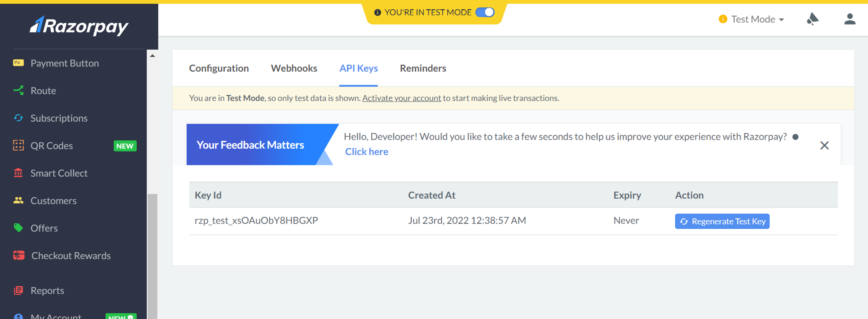This screenshot has width=868, height=319.
Task: Open Payment Button icon in sidebar
Action: 18,63
